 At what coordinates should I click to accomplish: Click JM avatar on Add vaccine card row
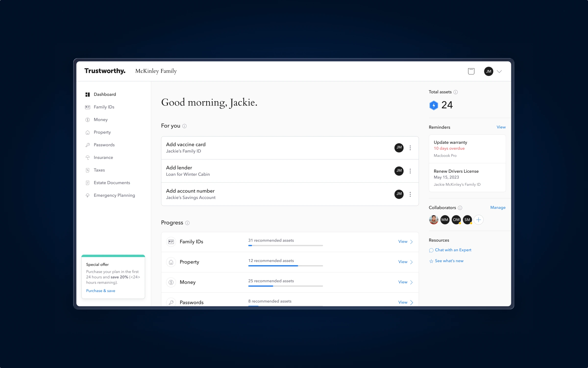click(x=399, y=148)
